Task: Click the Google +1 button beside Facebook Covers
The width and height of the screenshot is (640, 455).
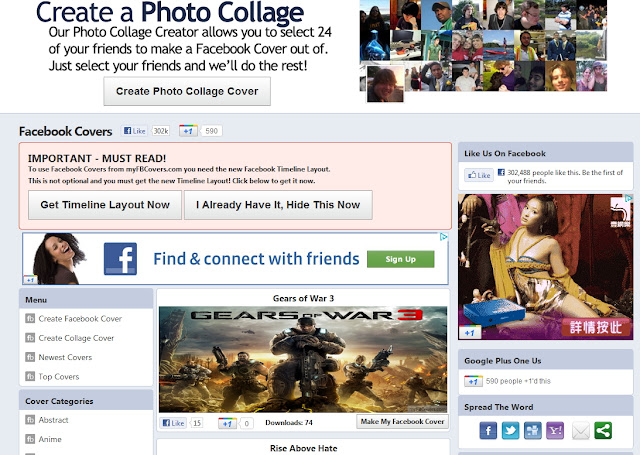Action: pyautogui.click(x=188, y=131)
